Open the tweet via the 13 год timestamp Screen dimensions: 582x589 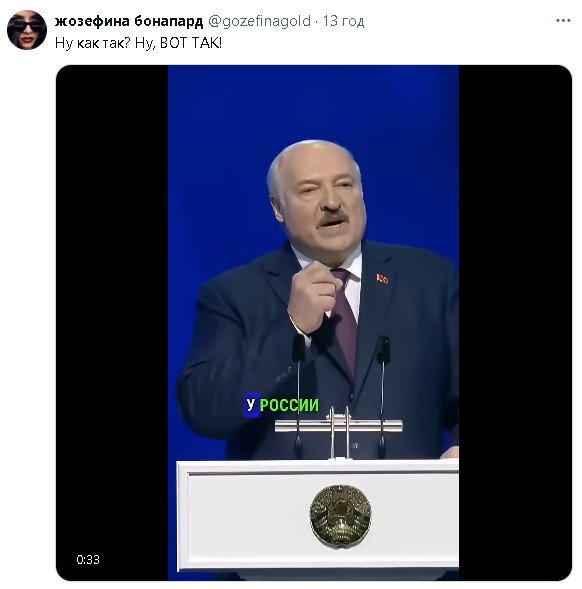[343, 21]
